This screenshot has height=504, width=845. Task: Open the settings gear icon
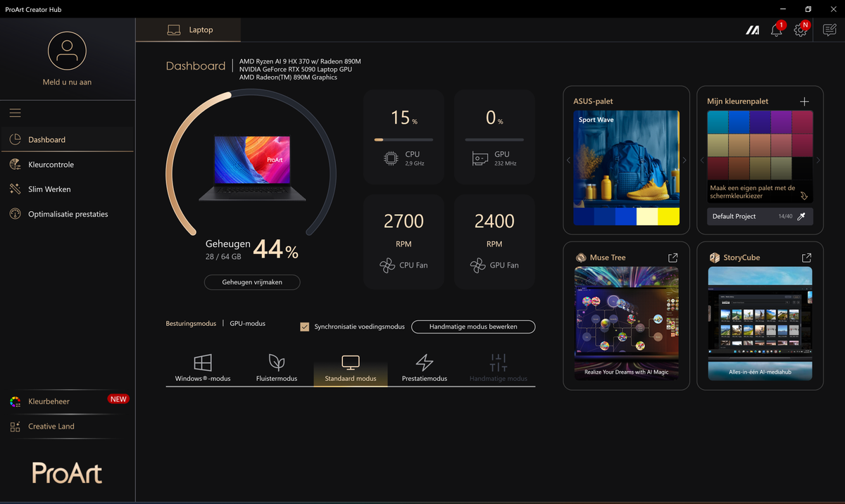800,30
